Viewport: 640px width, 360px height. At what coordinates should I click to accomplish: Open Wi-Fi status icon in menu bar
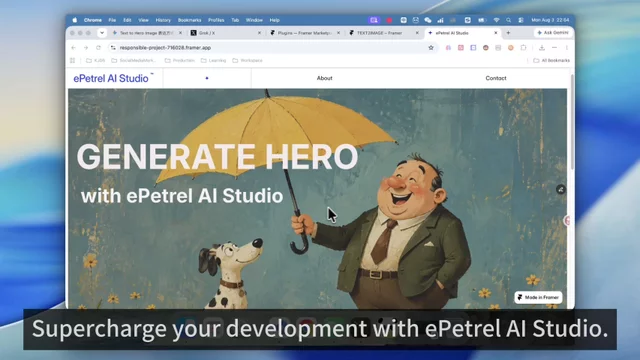coord(496,20)
